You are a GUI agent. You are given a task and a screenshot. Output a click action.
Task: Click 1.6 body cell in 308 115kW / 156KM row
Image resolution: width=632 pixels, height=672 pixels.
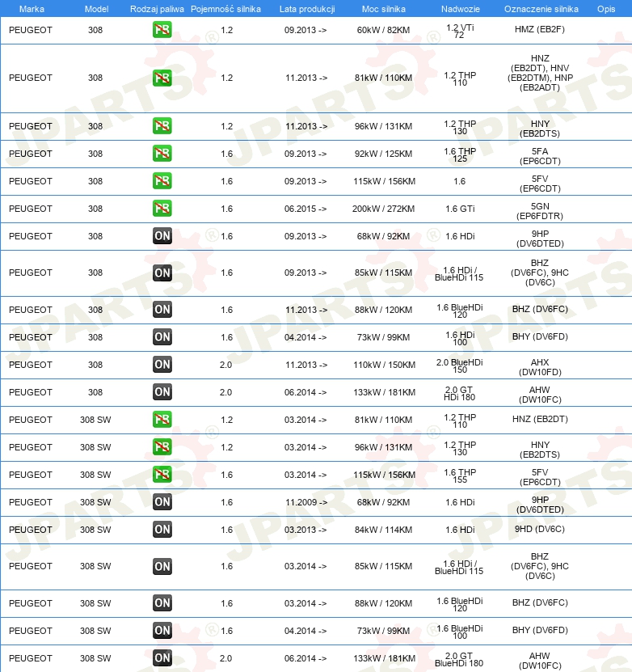point(459,181)
